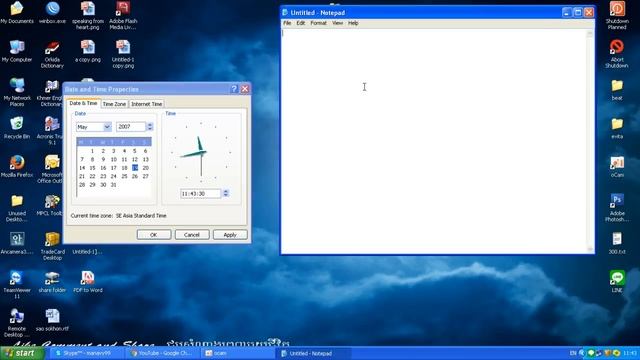Launch PDF to Word desktop icon
Screen dimensions: 640x360
(x=88, y=282)
